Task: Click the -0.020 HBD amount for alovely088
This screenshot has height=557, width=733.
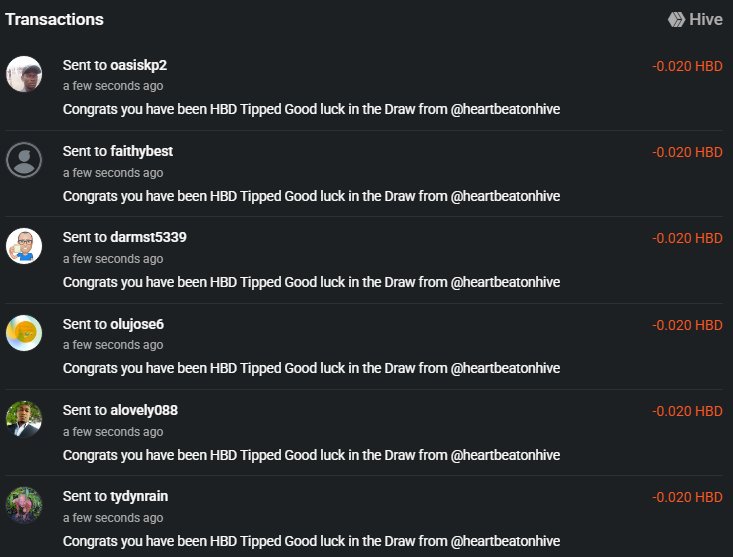Action: [687, 411]
